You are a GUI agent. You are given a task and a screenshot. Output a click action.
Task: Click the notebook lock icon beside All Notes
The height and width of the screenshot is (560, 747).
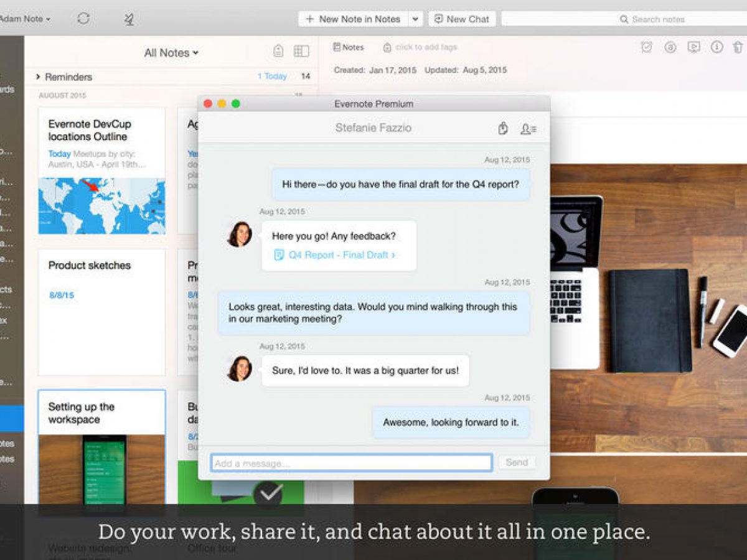coord(278,52)
